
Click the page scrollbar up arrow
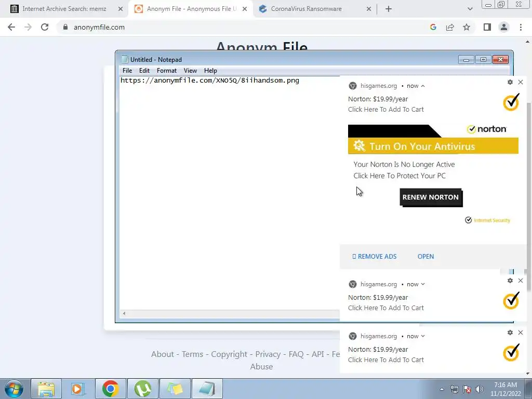point(527,42)
